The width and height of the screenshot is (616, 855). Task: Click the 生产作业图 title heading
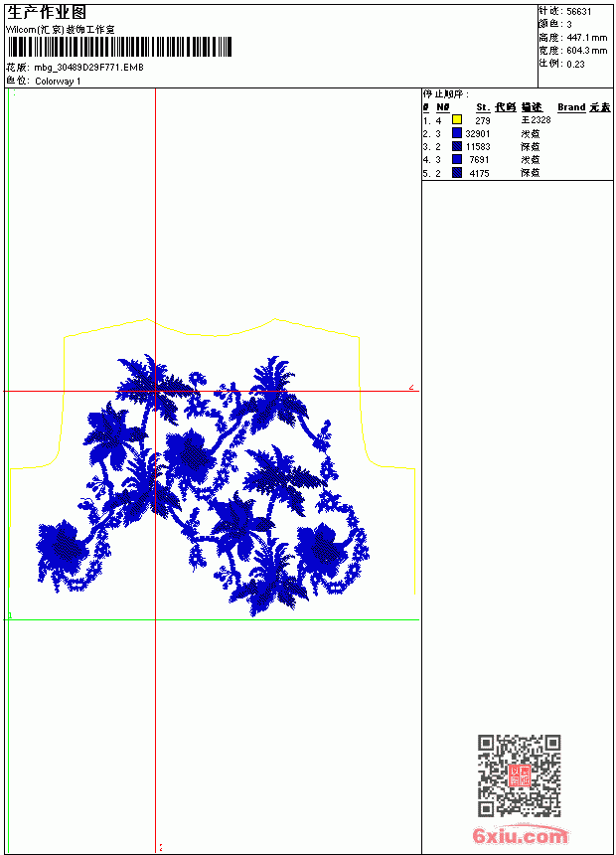tap(47, 13)
